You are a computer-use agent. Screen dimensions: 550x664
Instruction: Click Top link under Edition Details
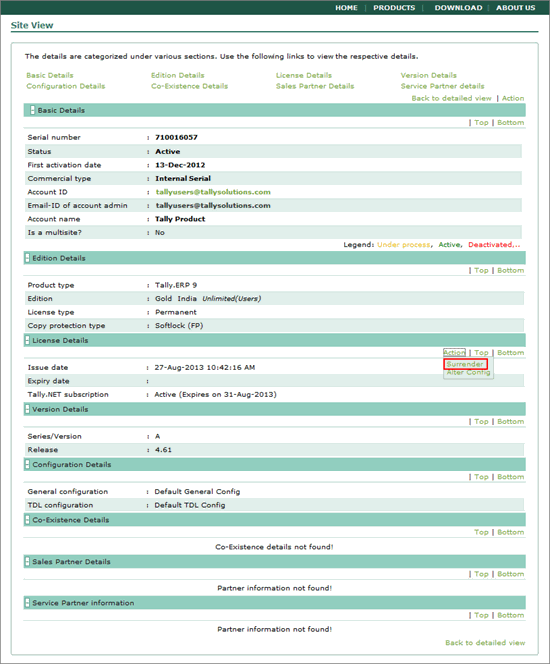[x=481, y=270]
